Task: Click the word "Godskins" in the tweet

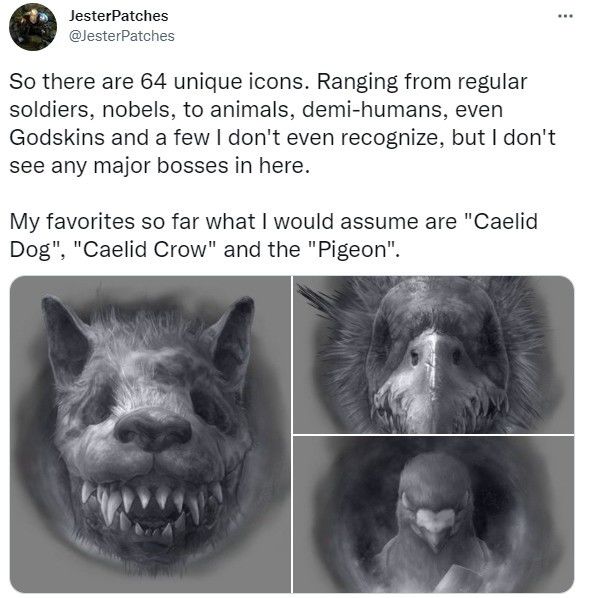Action: [x=57, y=137]
